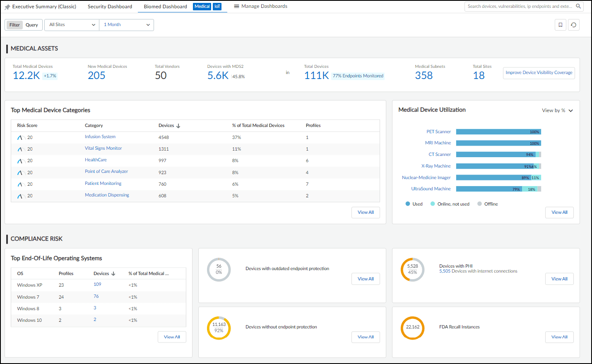The image size is (592, 364).
Task: Open the View by % dropdown
Action: pos(558,110)
